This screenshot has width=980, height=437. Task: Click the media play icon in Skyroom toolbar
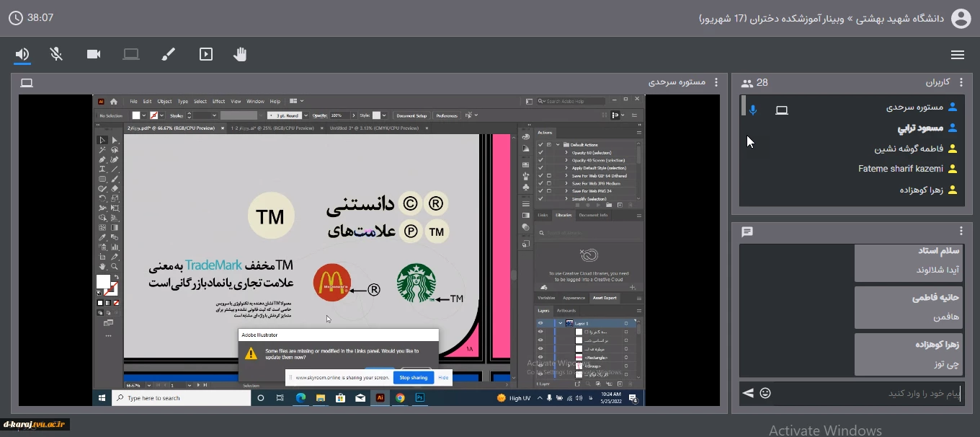pos(206,54)
